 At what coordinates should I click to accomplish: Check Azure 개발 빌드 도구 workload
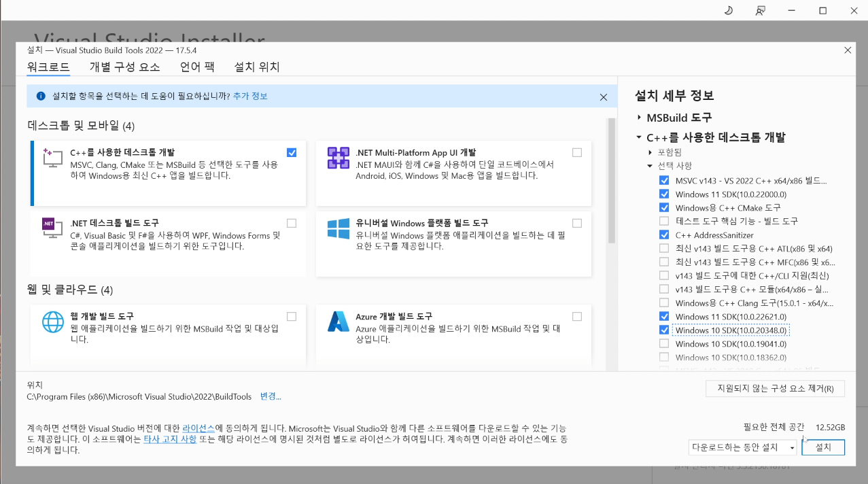pyautogui.click(x=577, y=316)
